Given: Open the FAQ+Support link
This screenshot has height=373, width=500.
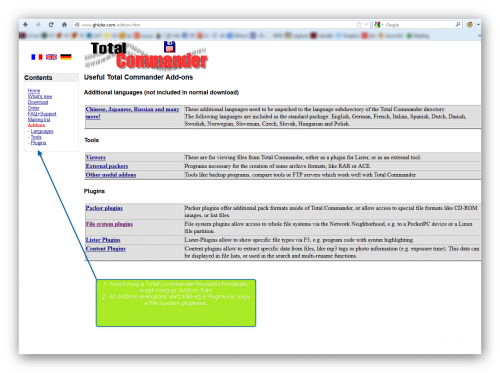Looking at the screenshot, I should coord(42,114).
